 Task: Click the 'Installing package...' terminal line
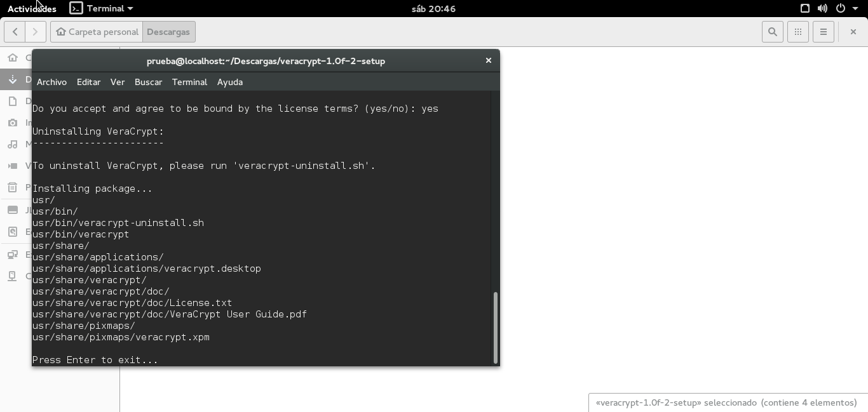pos(92,189)
